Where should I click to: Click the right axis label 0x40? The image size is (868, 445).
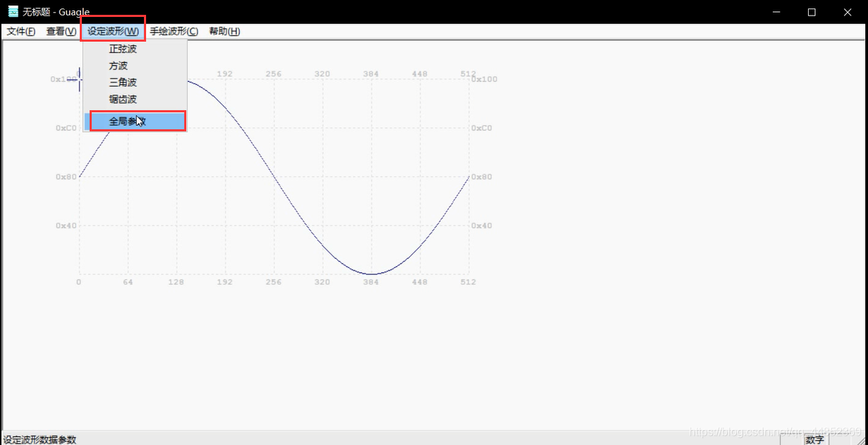482,225
